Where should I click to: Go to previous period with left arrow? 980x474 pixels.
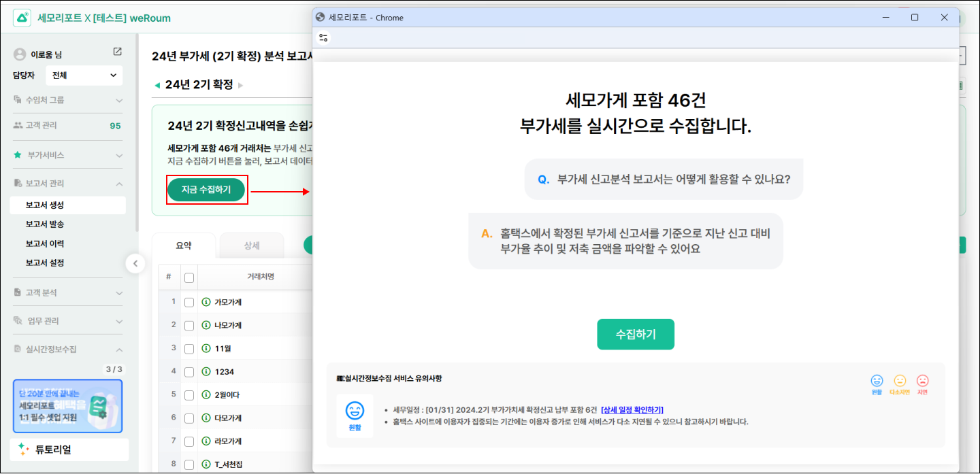coord(157,85)
